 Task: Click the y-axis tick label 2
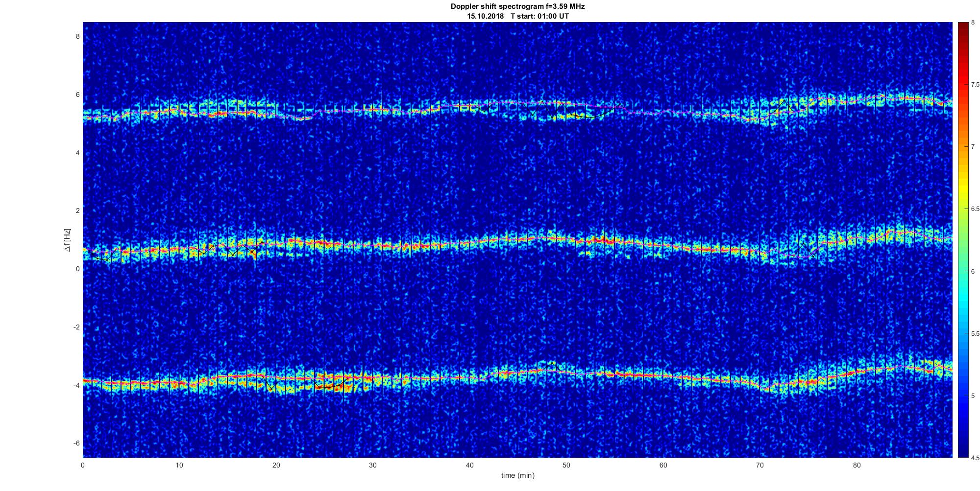(x=77, y=211)
